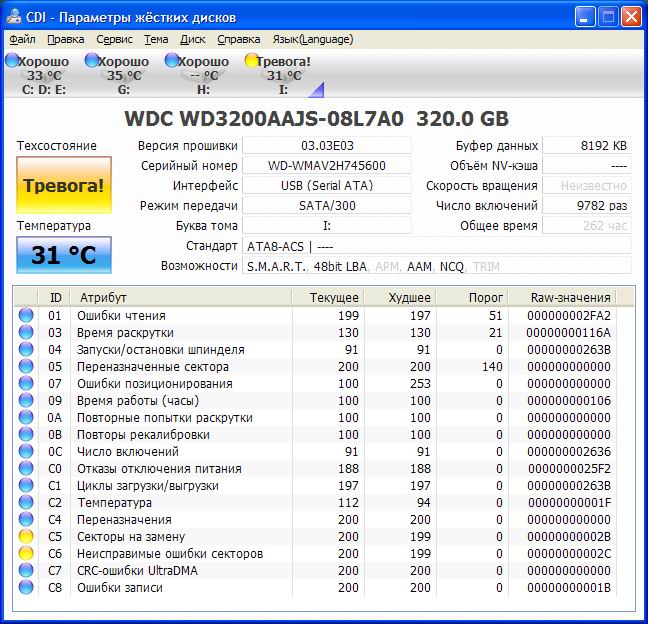Click the transfer mode field SATA/300
The width and height of the screenshot is (648, 624).
[x=327, y=205]
